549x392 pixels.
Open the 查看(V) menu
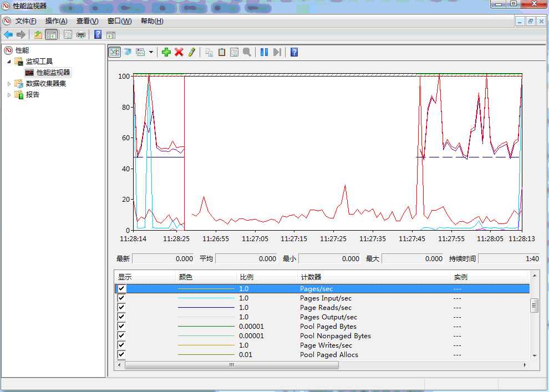[x=87, y=21]
